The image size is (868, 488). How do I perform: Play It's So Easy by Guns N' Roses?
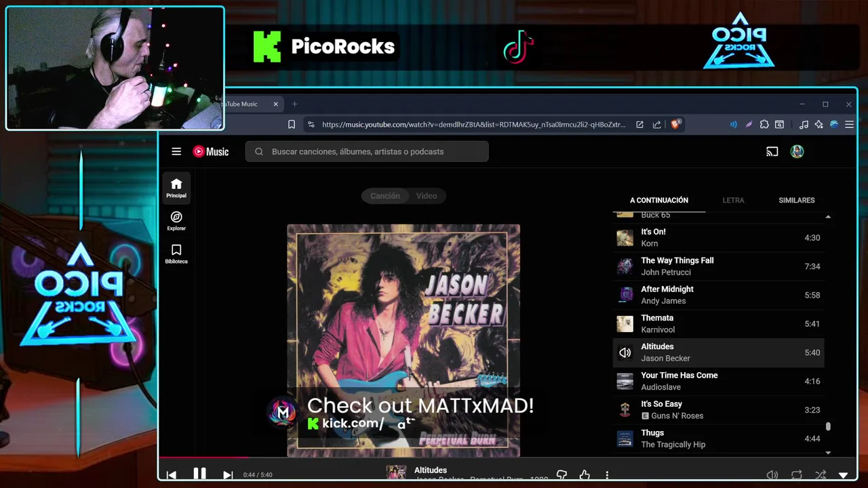(719, 410)
